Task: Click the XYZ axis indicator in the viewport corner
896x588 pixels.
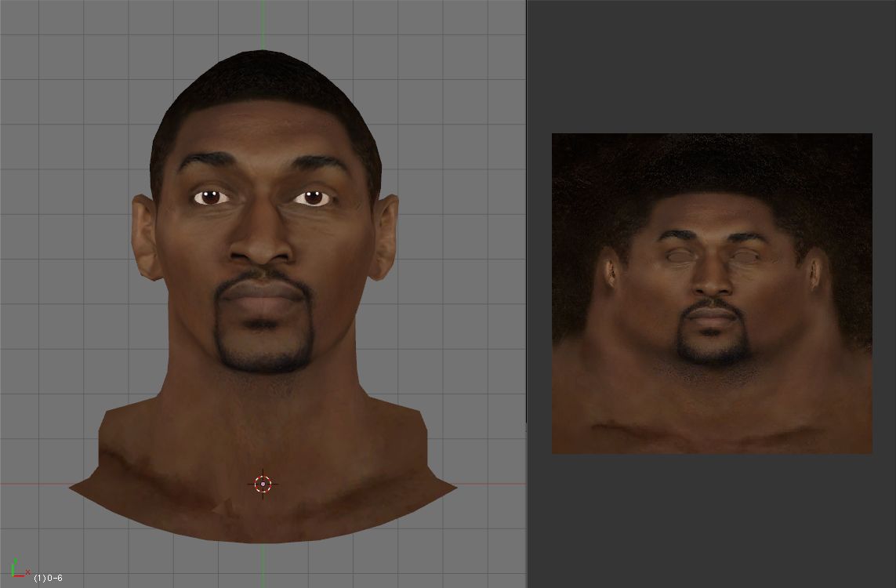Action: click(19, 568)
